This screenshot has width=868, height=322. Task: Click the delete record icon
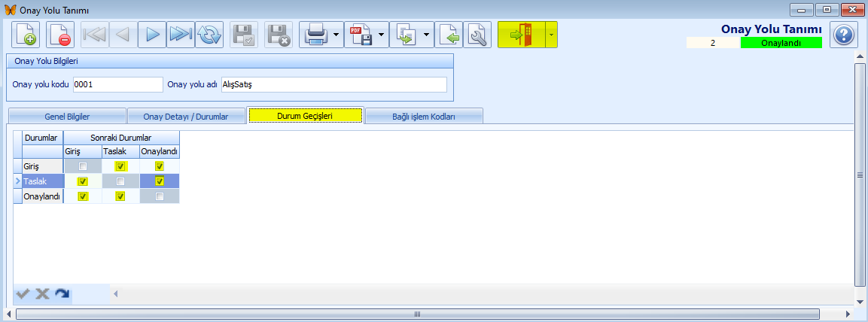pyautogui.click(x=59, y=35)
